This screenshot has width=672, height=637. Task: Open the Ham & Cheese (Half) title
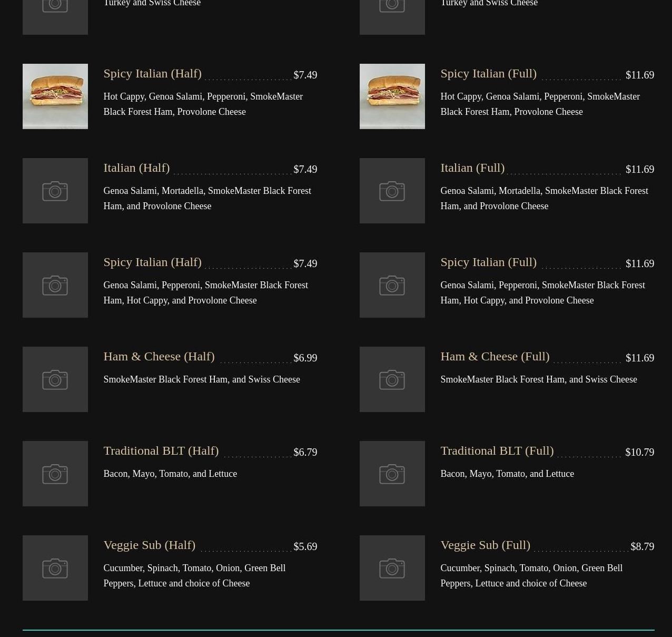tap(159, 356)
